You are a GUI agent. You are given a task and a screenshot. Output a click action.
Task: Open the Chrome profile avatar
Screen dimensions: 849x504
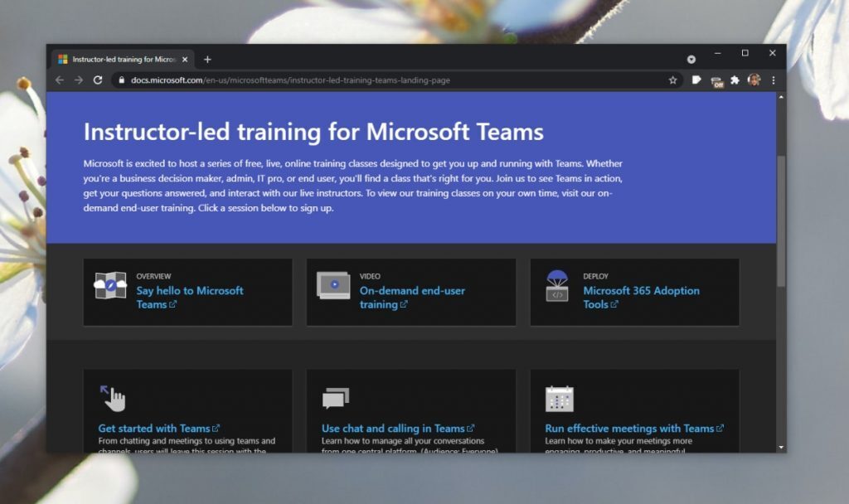(754, 80)
